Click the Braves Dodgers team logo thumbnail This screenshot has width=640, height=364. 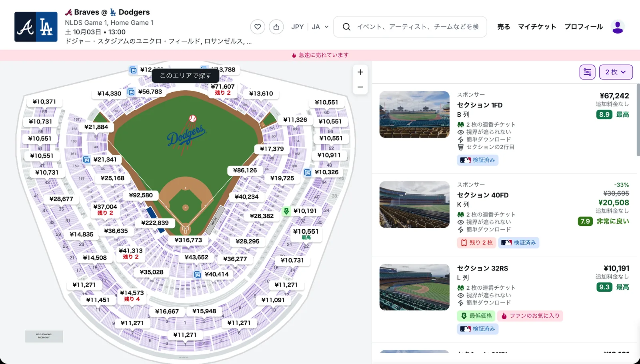36,27
